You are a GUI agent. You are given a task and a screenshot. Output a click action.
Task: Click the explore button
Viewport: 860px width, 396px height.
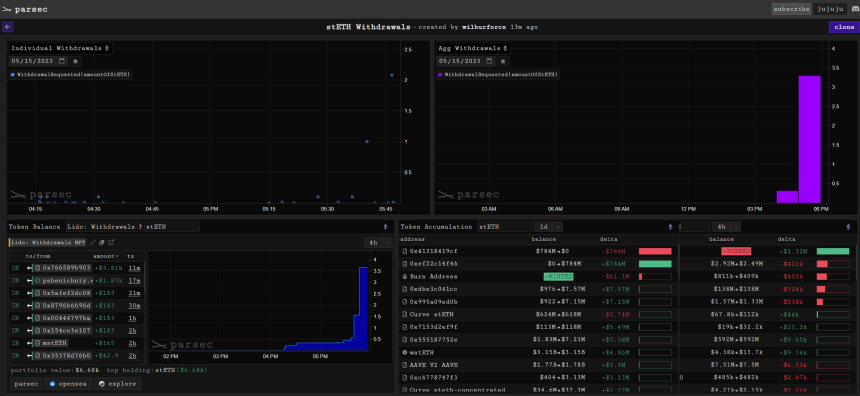[x=117, y=383]
